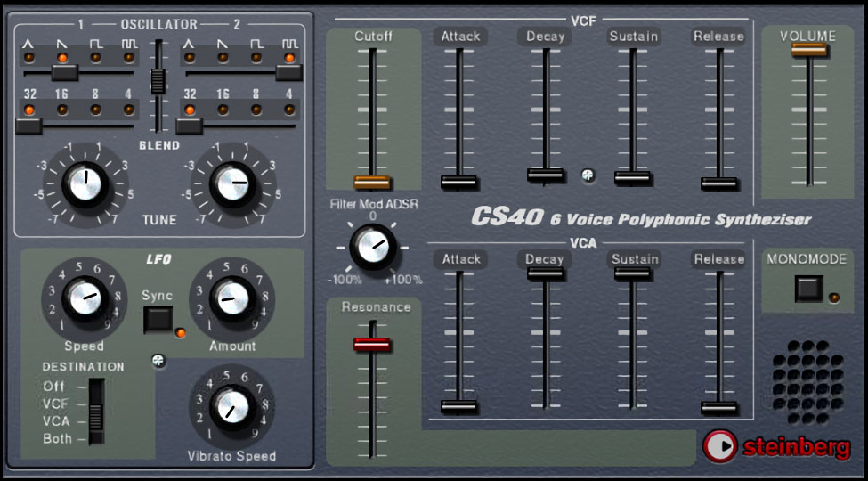Choose 16 foot LED on Oscillator 2
868x481 pixels.
(223, 110)
